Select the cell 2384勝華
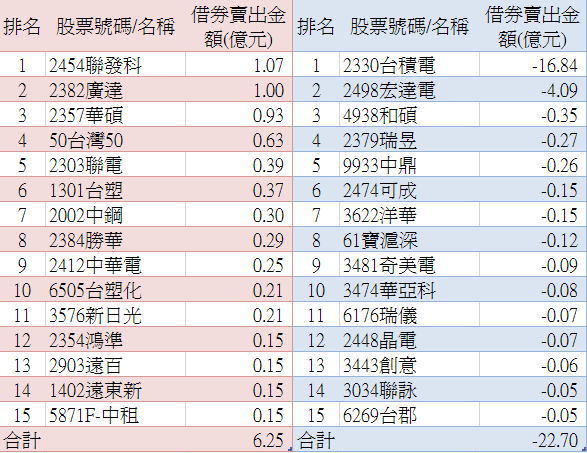The width and height of the screenshot is (587, 453). tap(115, 240)
